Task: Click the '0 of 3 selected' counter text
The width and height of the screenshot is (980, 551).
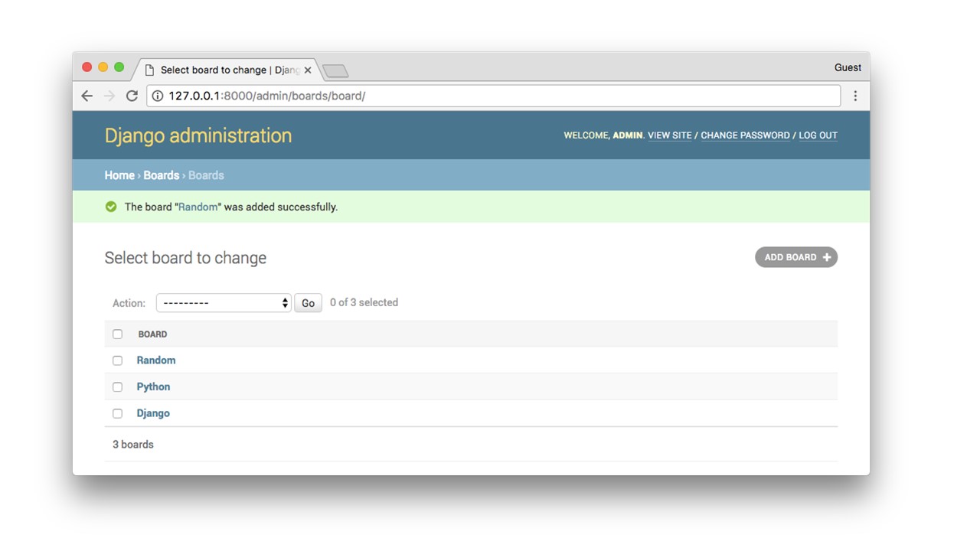Action: coord(364,302)
